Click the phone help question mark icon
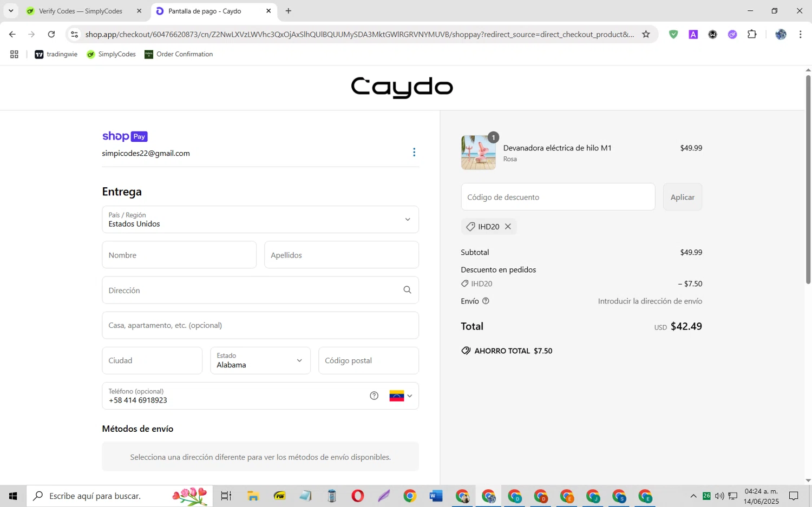Image resolution: width=812 pixels, height=507 pixels. (x=374, y=396)
